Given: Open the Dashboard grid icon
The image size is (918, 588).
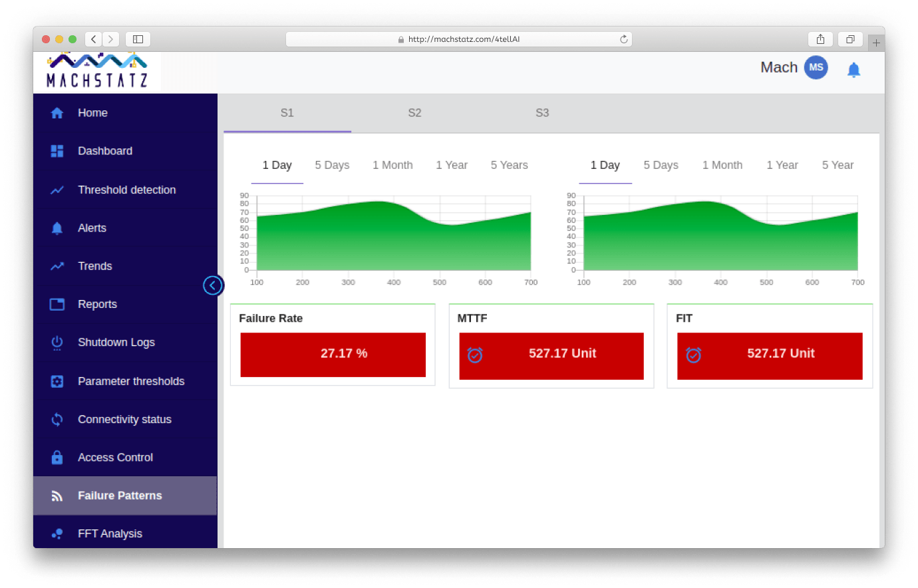Looking at the screenshot, I should click(x=57, y=151).
